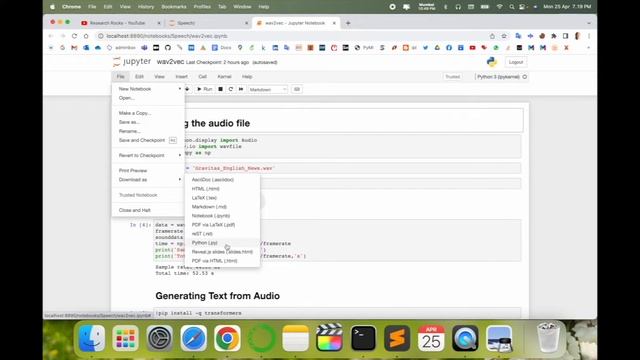Choose Save as... in the File menu
Viewport: 640px width, 360px height.
[x=148, y=122]
